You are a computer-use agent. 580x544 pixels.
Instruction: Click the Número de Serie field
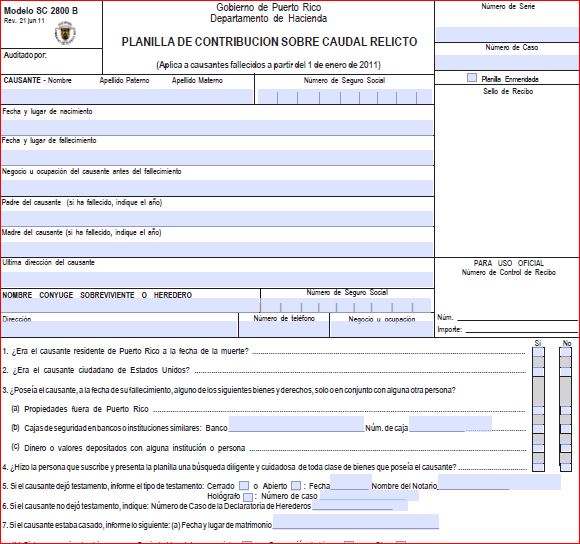507,34
